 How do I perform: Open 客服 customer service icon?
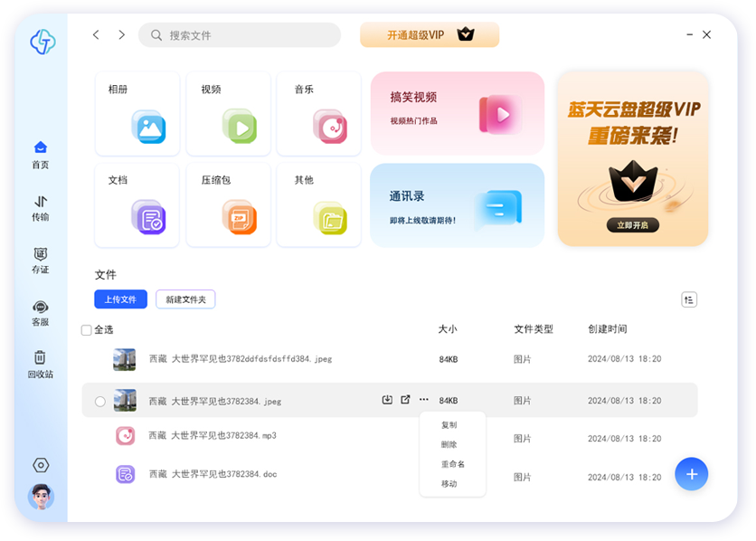(41, 313)
